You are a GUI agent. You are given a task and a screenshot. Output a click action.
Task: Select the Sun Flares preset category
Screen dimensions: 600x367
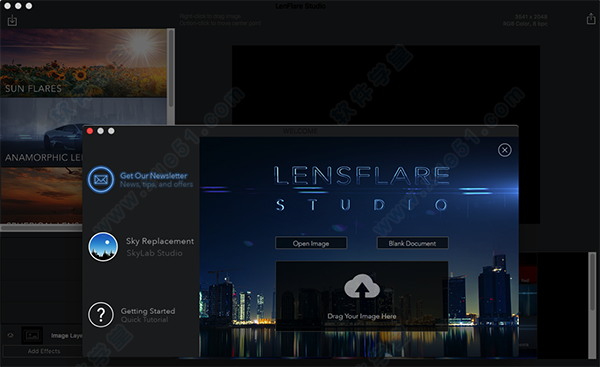(x=83, y=63)
